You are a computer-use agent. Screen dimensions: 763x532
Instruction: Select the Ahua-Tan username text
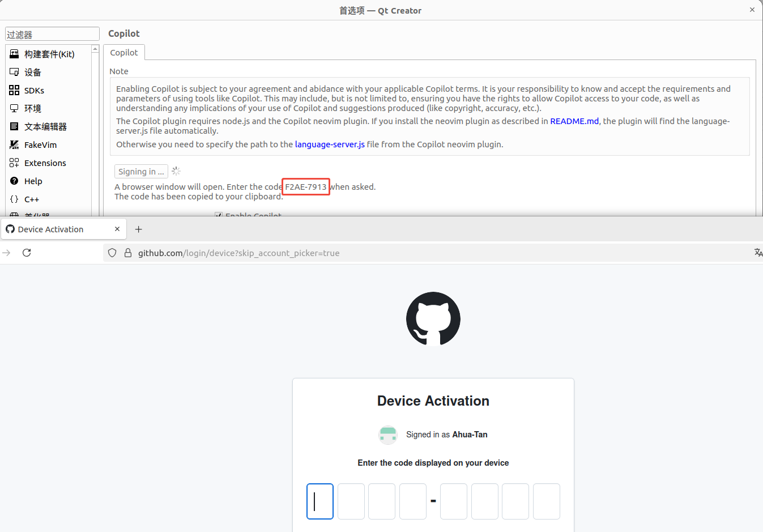(470, 435)
